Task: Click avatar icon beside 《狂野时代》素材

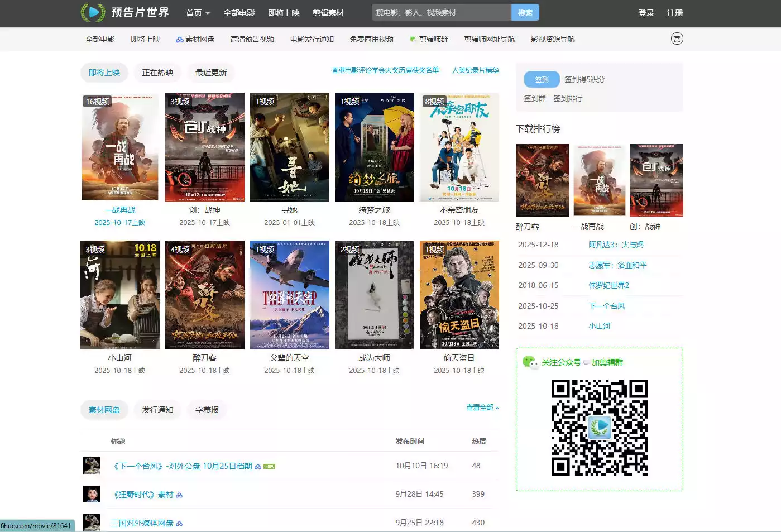Action: coord(92,494)
